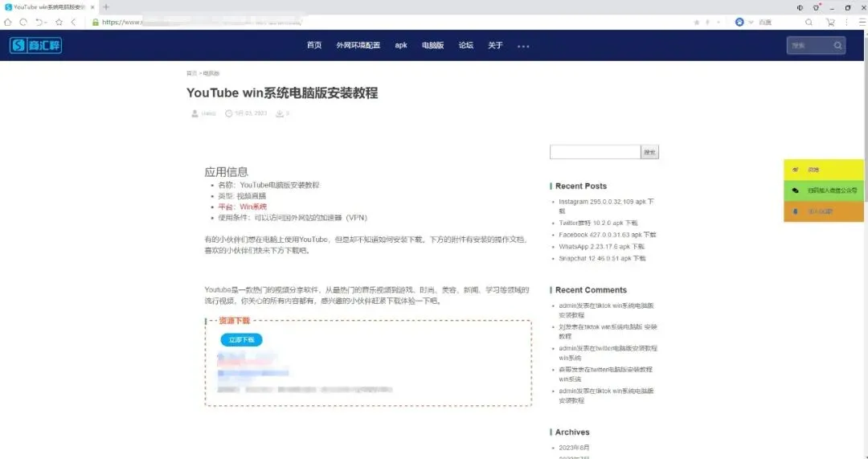Click the site logo in header
Viewport: 868px width, 459px height.
coord(35,45)
